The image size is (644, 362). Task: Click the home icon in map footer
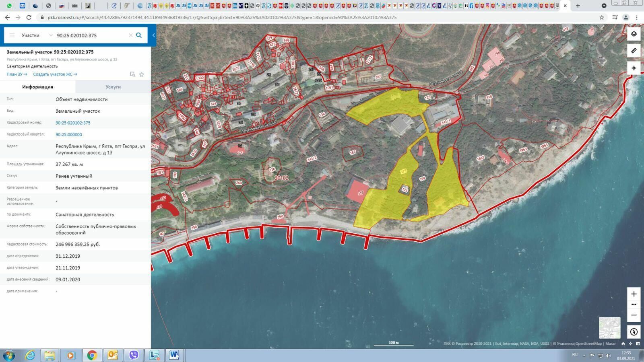pos(623,343)
